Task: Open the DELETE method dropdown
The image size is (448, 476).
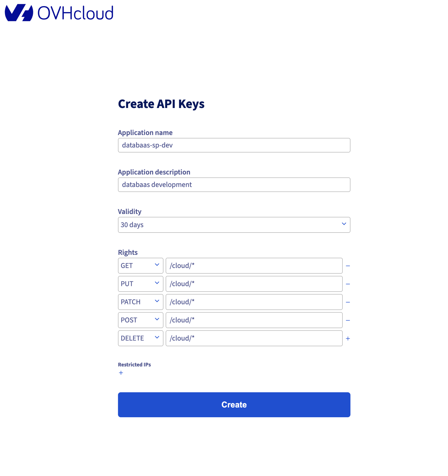Action: point(141,338)
